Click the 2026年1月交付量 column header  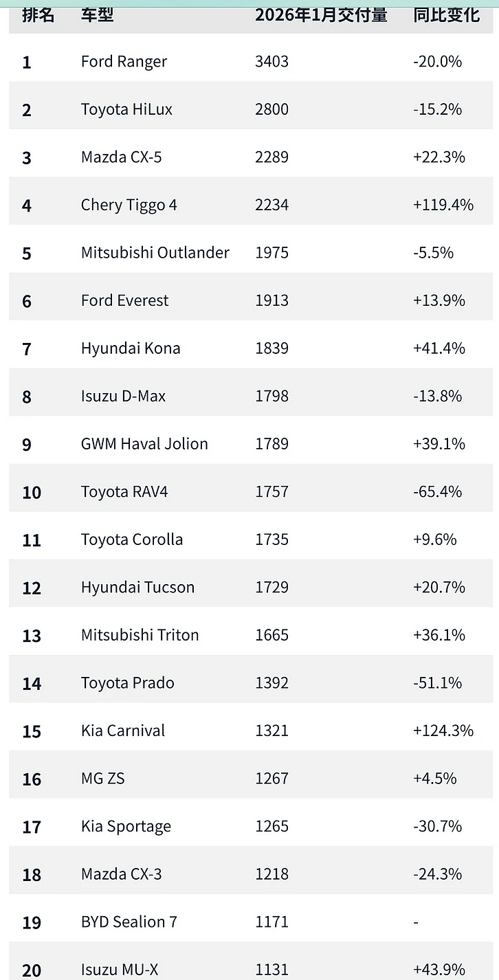tap(322, 14)
